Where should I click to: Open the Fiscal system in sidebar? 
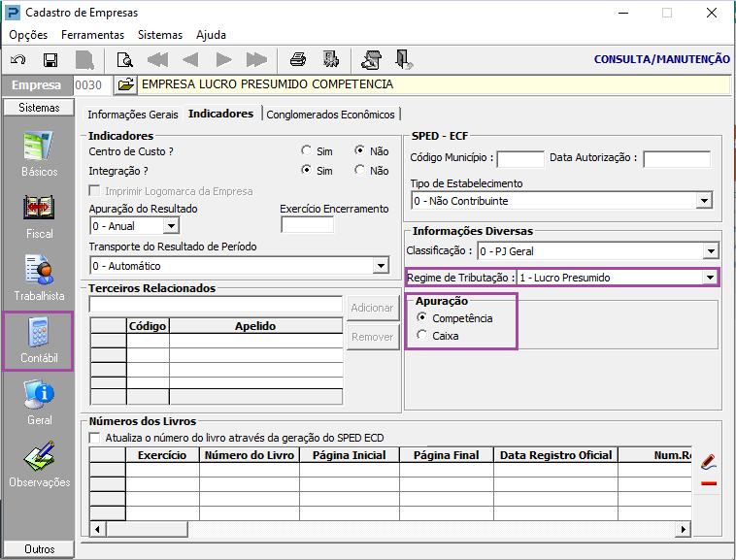pos(39,215)
